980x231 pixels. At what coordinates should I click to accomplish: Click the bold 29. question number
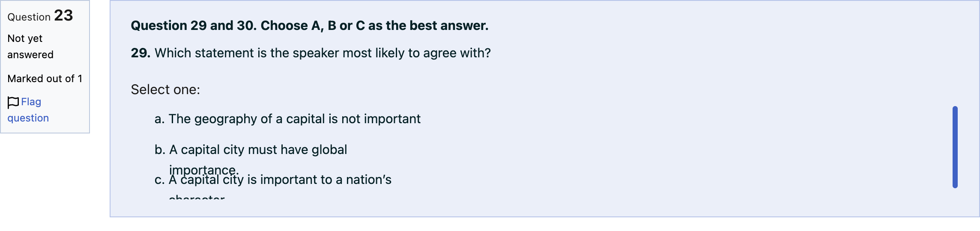[x=140, y=53]
